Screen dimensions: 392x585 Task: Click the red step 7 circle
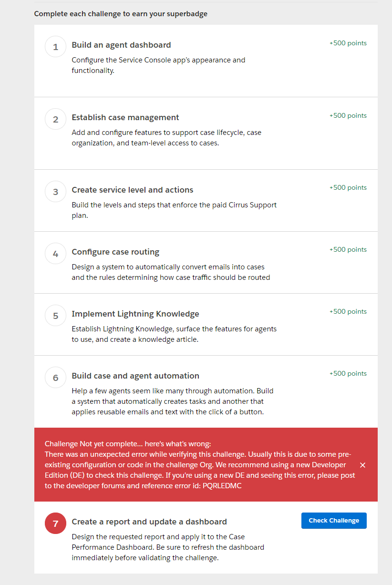click(55, 523)
